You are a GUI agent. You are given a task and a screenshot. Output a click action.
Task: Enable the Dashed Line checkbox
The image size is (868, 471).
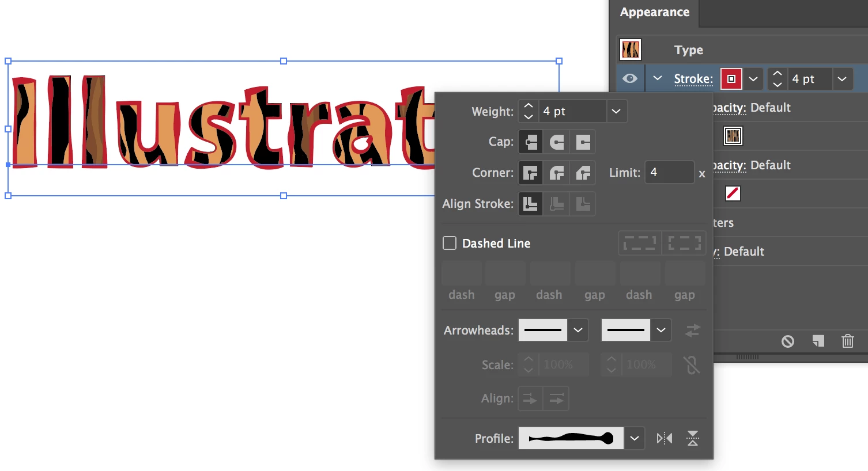(450, 243)
